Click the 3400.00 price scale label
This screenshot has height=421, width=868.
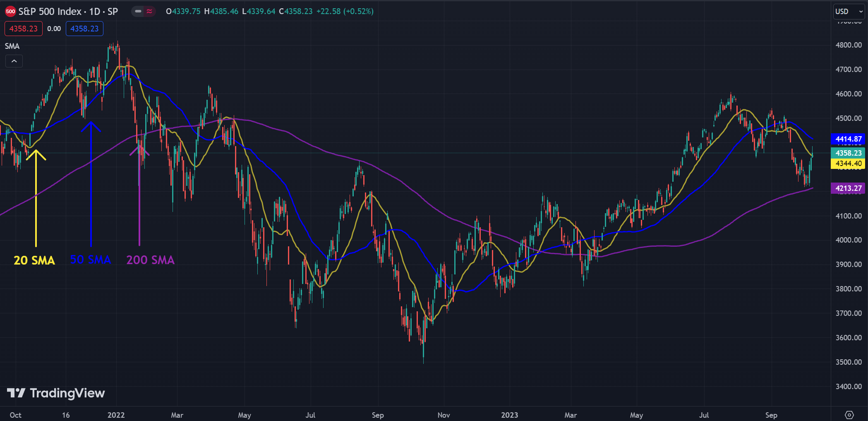849,387
